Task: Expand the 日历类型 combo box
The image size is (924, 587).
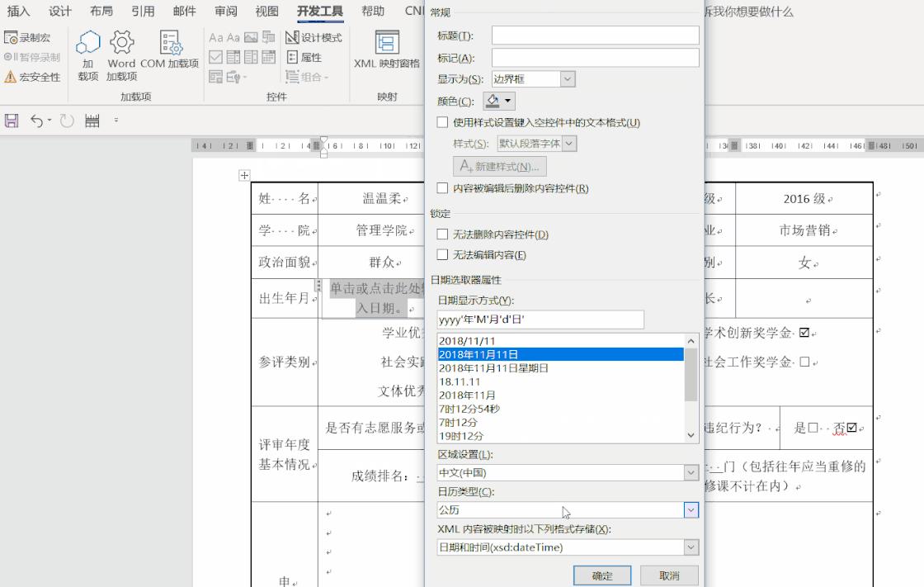Action: tap(691, 510)
